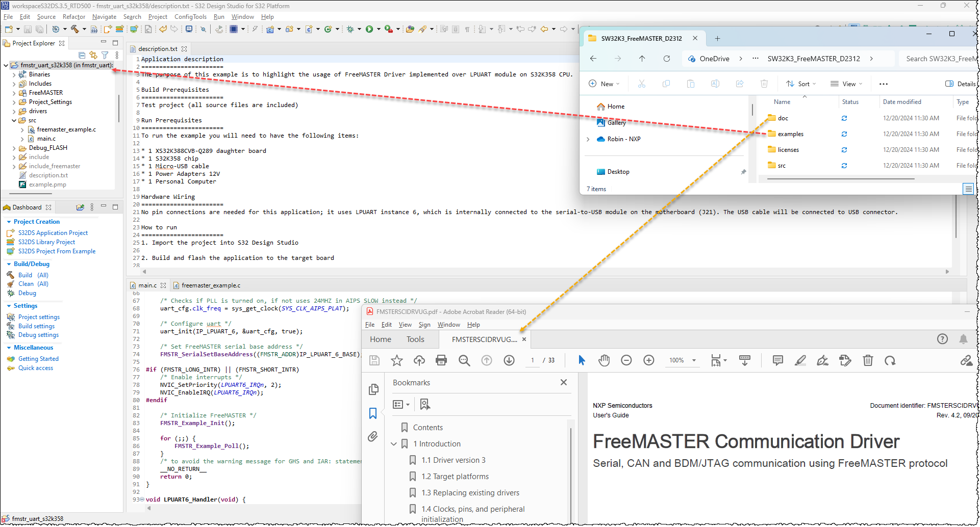The image size is (980, 527).
Task: Click the Build hammer icon in the toolbar
Action: tap(75, 29)
